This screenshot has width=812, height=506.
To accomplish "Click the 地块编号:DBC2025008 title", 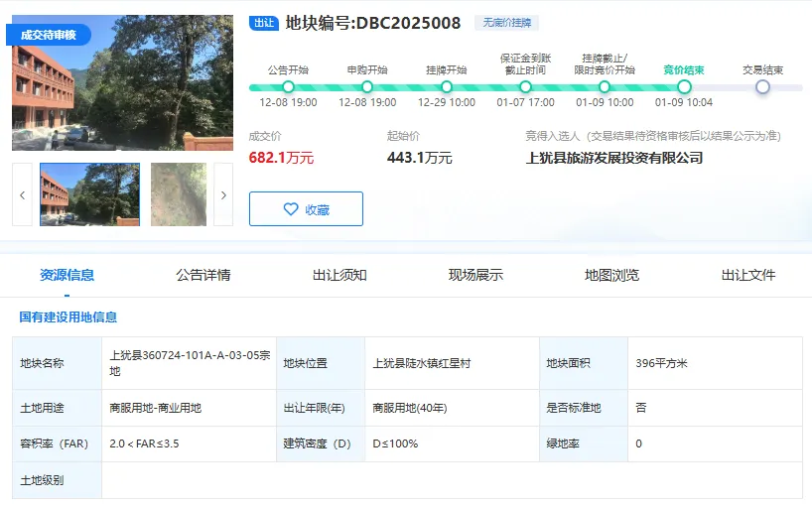I will coord(373,23).
